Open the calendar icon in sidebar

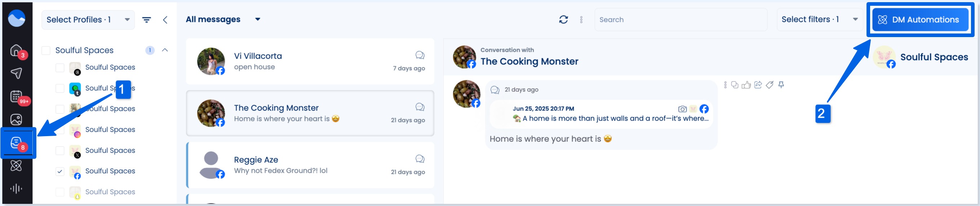pos(16,97)
